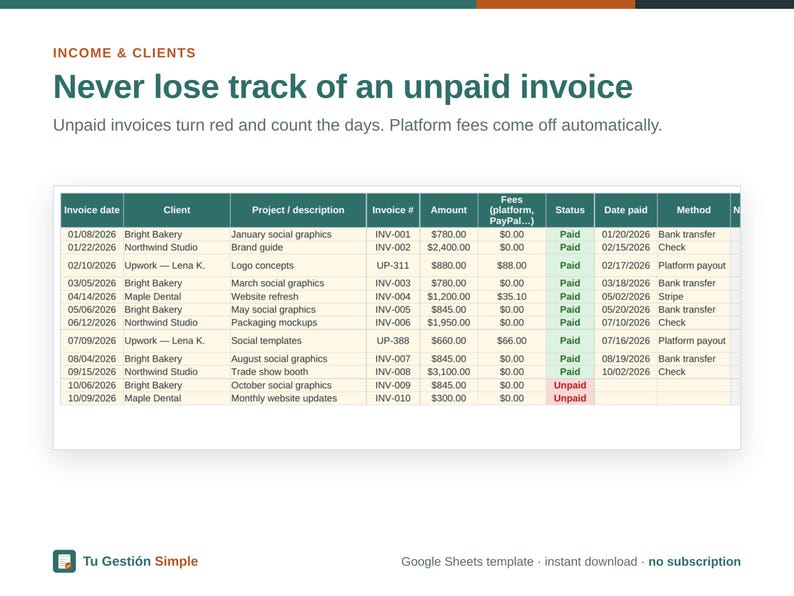The height and width of the screenshot is (596, 794).
Task: Click the 'March social graphics' cell
Action: click(298, 283)
